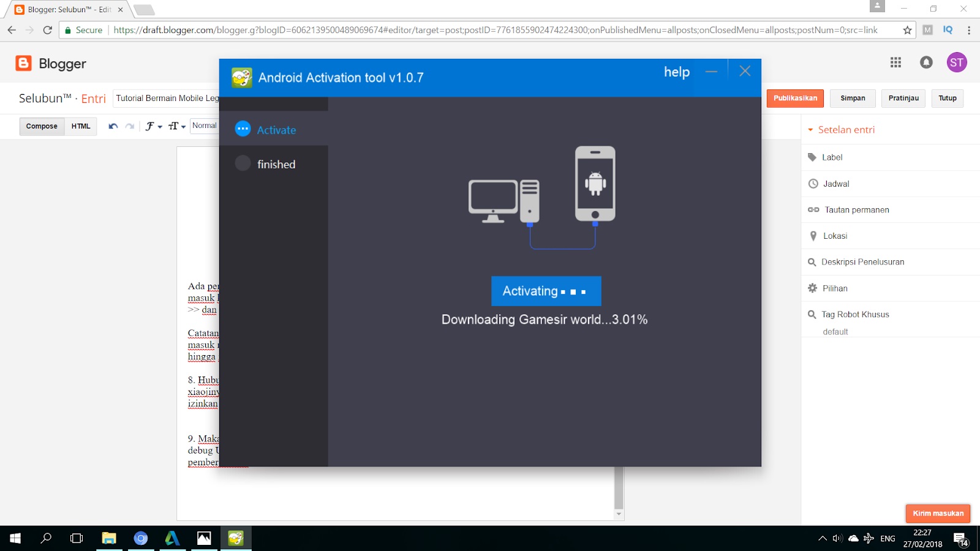Click the Kirim masukan feedback button

coord(938,513)
